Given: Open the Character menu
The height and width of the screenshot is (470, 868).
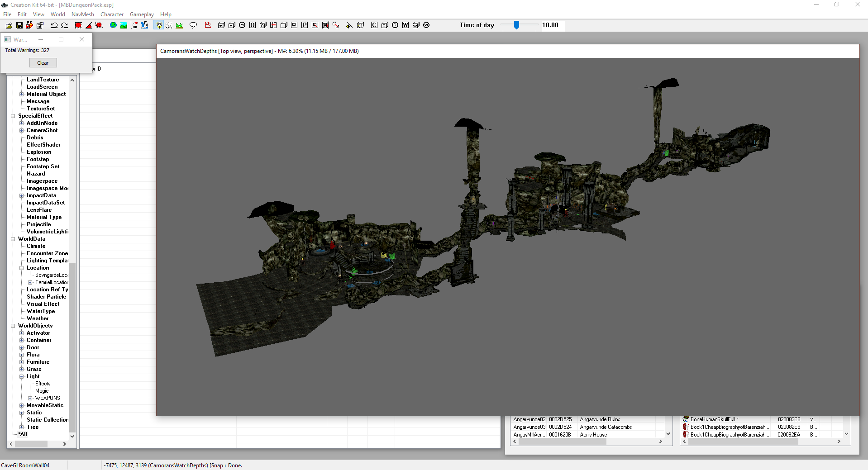Looking at the screenshot, I should (112, 14).
